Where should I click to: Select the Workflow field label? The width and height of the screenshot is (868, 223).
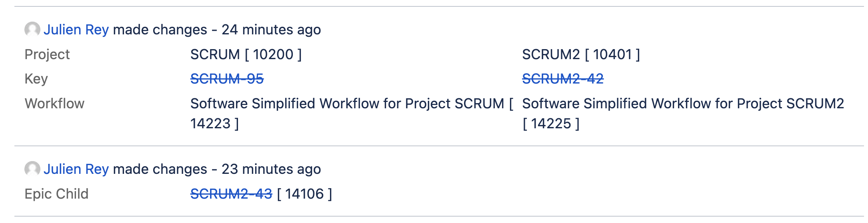point(54,104)
